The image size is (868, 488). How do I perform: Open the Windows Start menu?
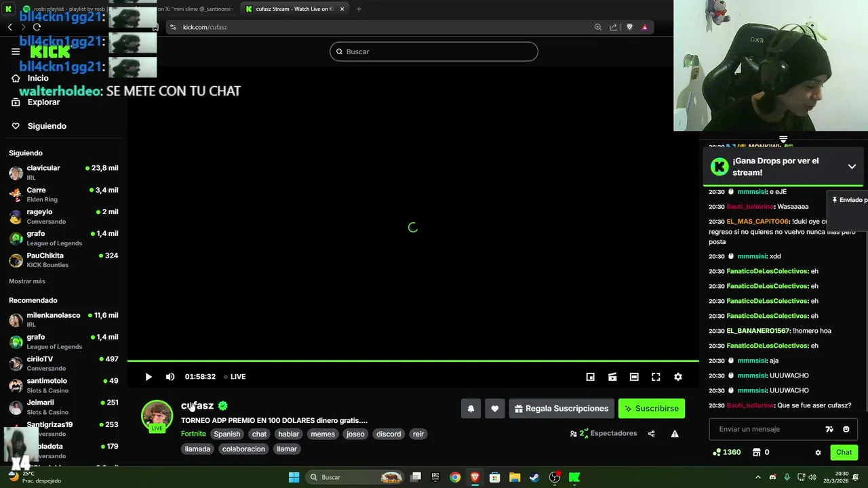tap(294, 477)
